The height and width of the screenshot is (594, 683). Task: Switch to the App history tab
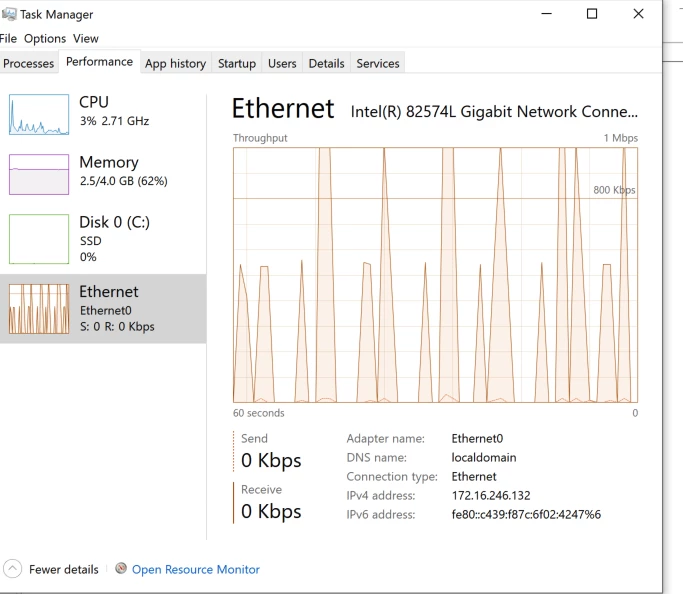click(x=176, y=63)
